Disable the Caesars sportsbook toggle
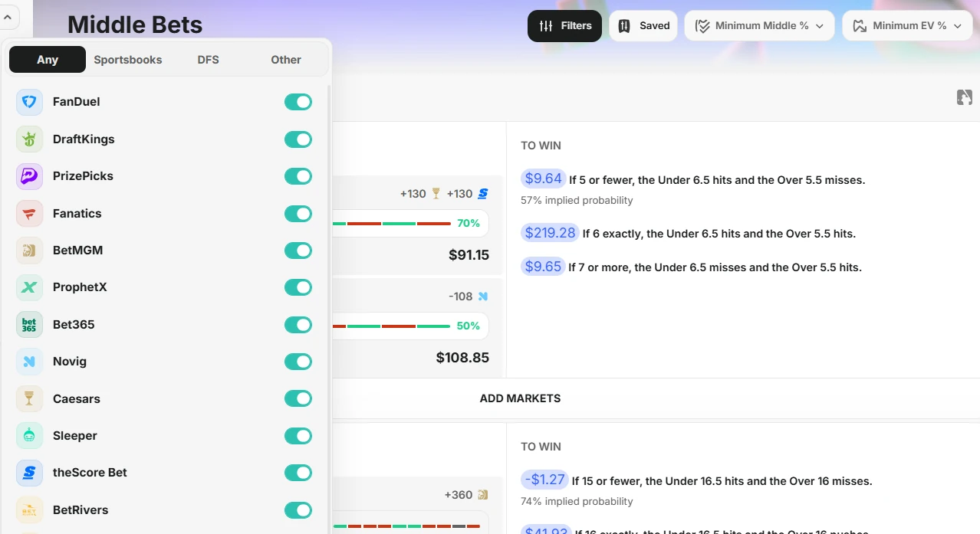980x534 pixels. pyautogui.click(x=298, y=399)
